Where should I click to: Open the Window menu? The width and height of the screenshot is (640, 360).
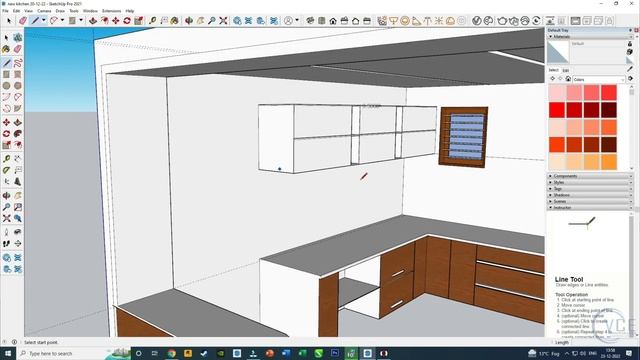point(90,11)
